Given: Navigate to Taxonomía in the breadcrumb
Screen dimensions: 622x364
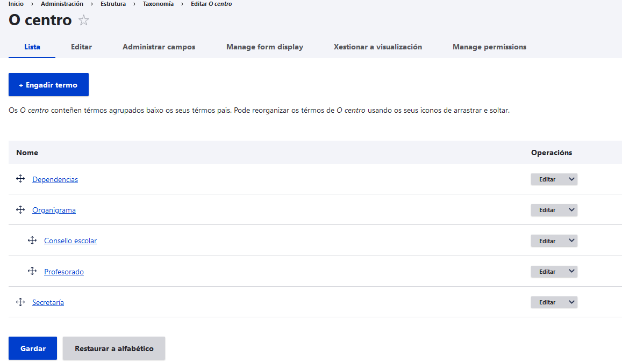Looking at the screenshot, I should coord(158,4).
